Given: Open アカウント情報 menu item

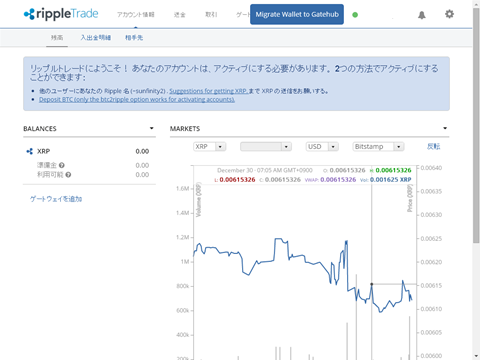Looking at the screenshot, I should tap(135, 15).
